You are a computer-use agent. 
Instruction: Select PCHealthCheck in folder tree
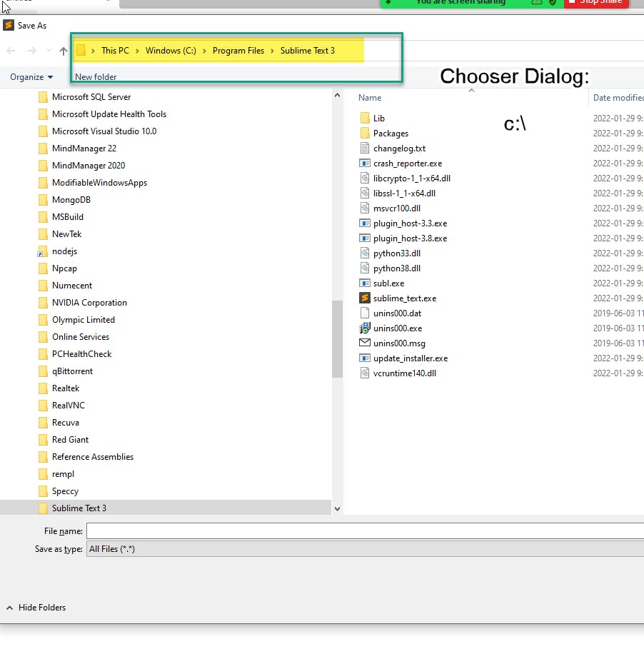point(81,353)
